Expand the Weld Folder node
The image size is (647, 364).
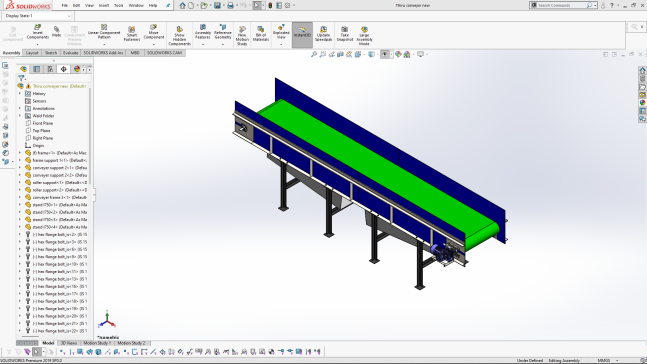tap(19, 116)
